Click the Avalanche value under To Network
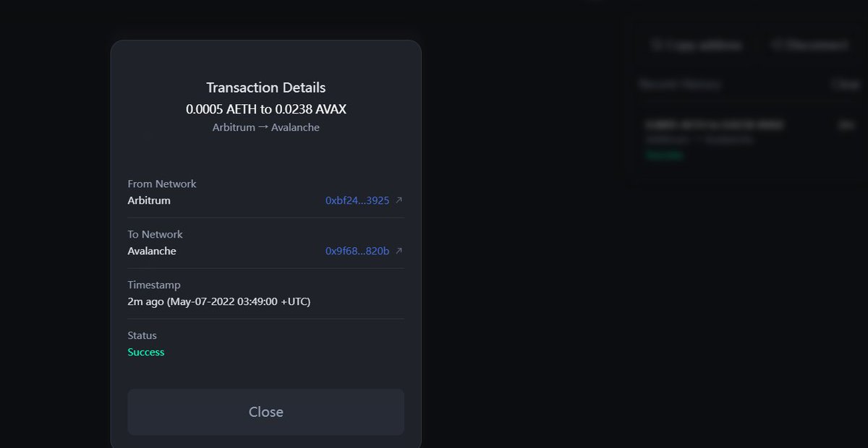Screen dimensions: 868x448 point(152,251)
